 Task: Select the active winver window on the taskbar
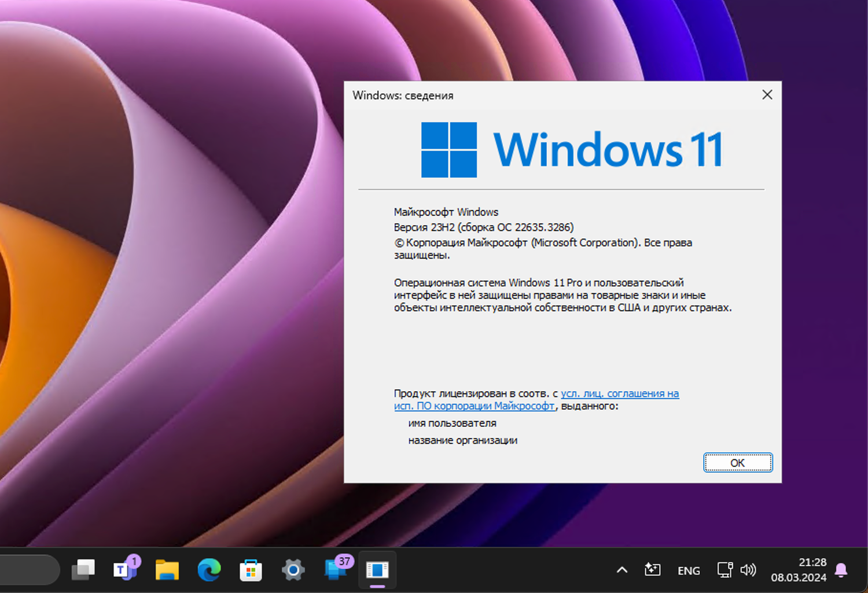click(377, 570)
